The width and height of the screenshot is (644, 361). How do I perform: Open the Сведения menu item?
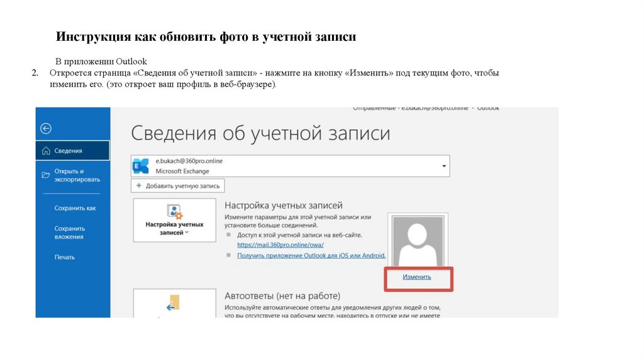73,151
